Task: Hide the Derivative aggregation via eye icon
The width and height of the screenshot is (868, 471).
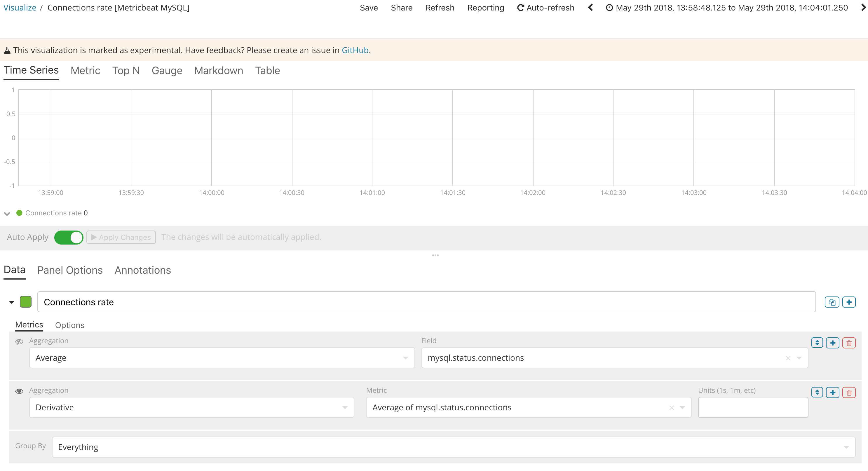Action: tap(19, 391)
